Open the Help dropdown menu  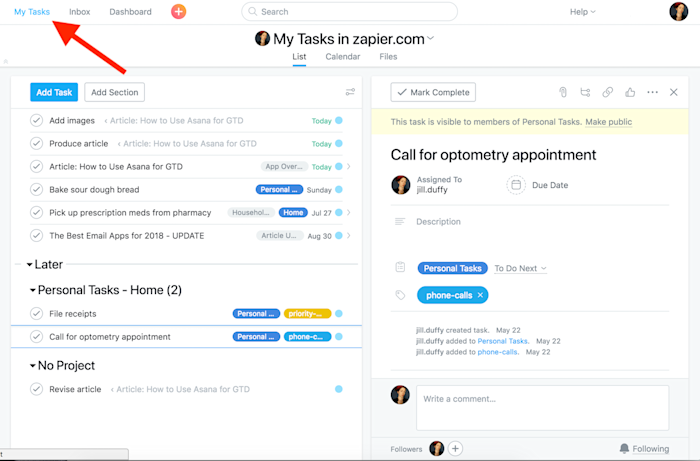pos(583,12)
